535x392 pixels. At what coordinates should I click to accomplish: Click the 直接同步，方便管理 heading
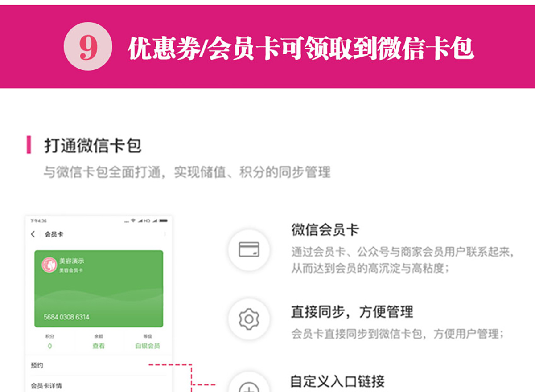tap(352, 311)
